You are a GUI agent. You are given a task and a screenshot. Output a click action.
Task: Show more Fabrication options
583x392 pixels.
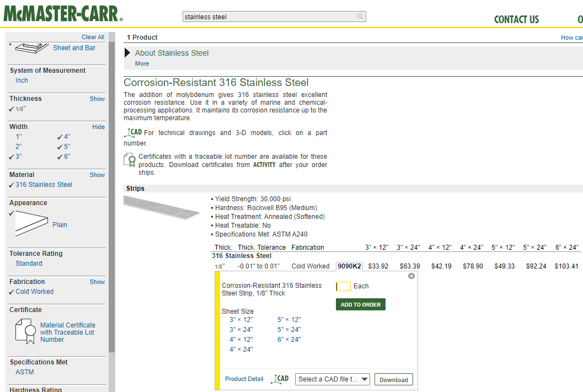97,282
